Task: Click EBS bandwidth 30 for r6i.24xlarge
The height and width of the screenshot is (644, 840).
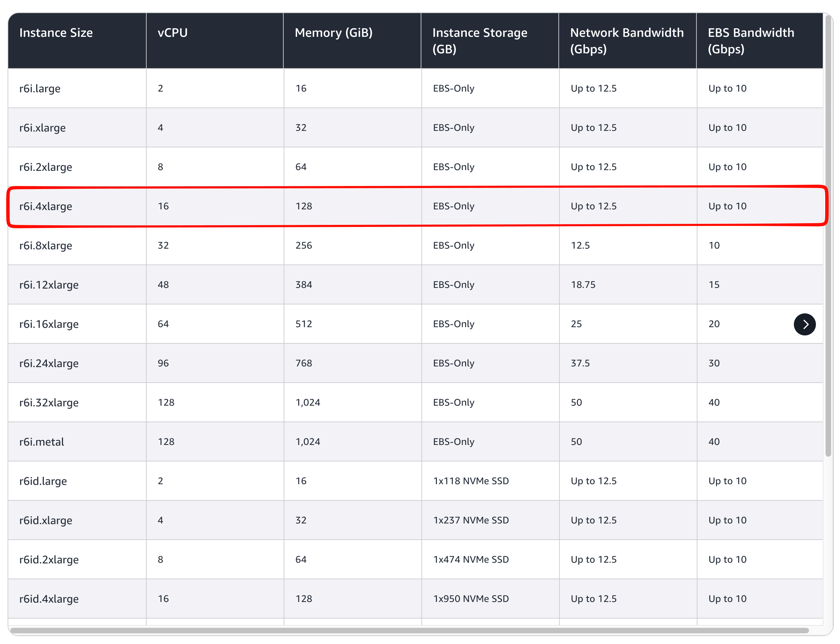Action: tap(714, 363)
